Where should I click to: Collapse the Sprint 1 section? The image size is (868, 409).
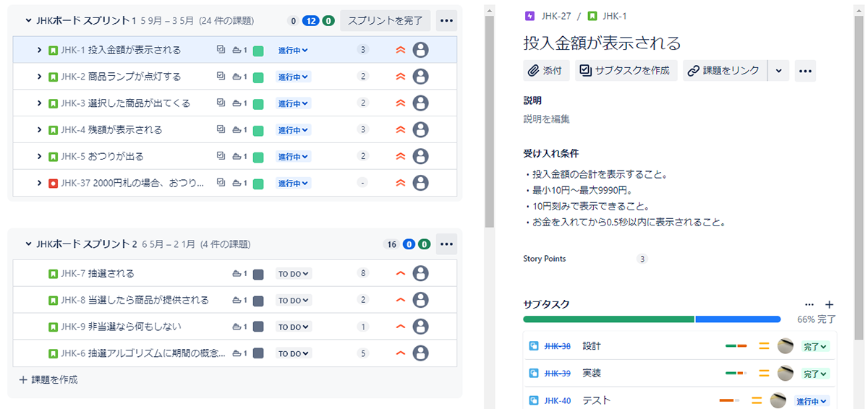28,21
